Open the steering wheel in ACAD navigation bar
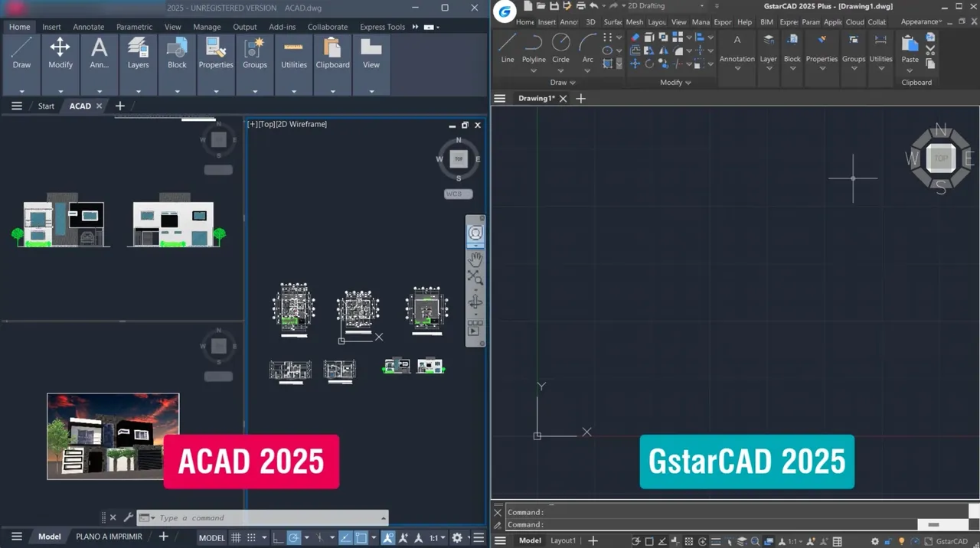The height and width of the screenshot is (548, 980). pos(475,233)
